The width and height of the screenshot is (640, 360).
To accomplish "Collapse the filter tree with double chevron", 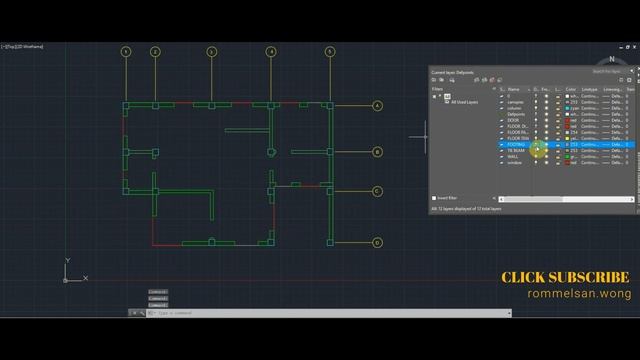I will coord(494,198).
